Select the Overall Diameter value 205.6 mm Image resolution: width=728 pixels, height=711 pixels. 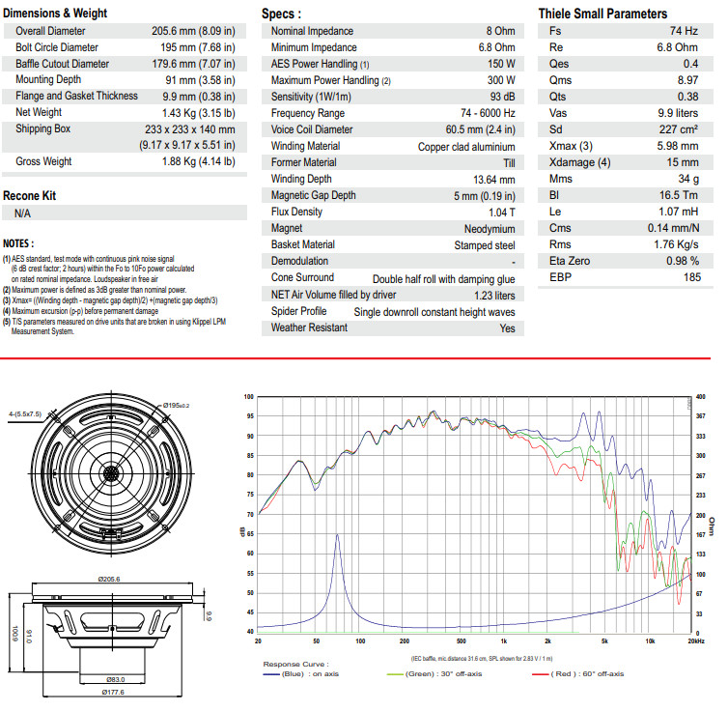(x=193, y=31)
